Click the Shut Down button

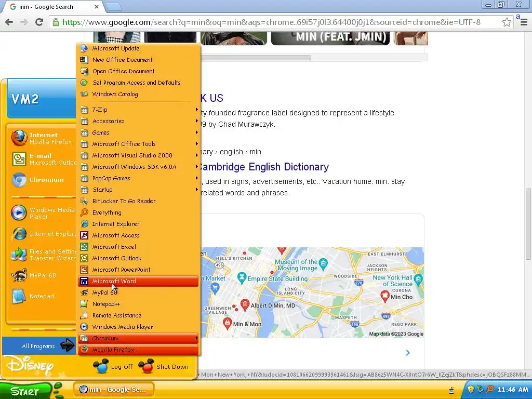[x=164, y=367]
